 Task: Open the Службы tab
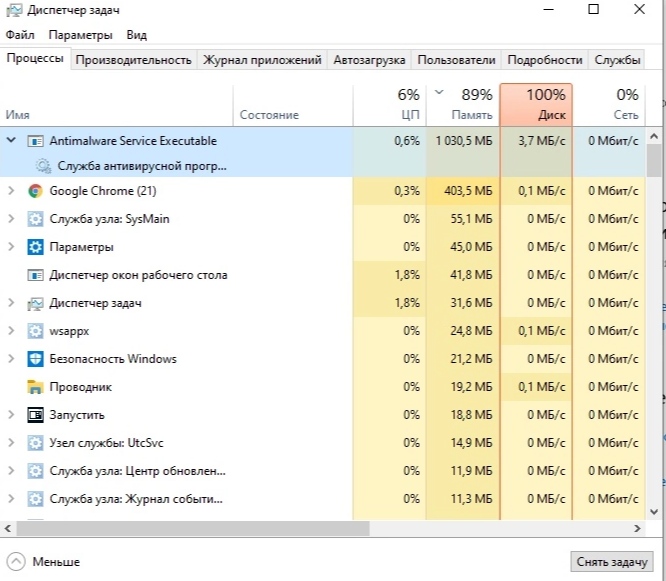tap(617, 60)
